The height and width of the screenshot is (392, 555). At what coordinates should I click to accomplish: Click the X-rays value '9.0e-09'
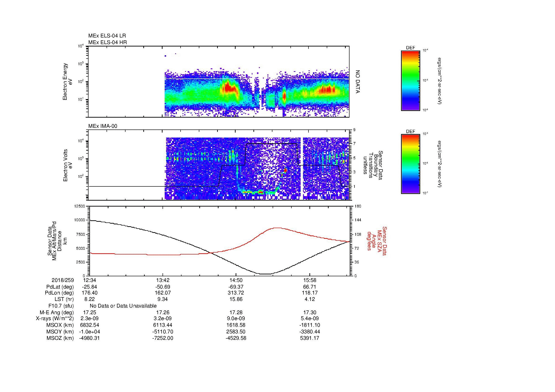click(x=236, y=318)
